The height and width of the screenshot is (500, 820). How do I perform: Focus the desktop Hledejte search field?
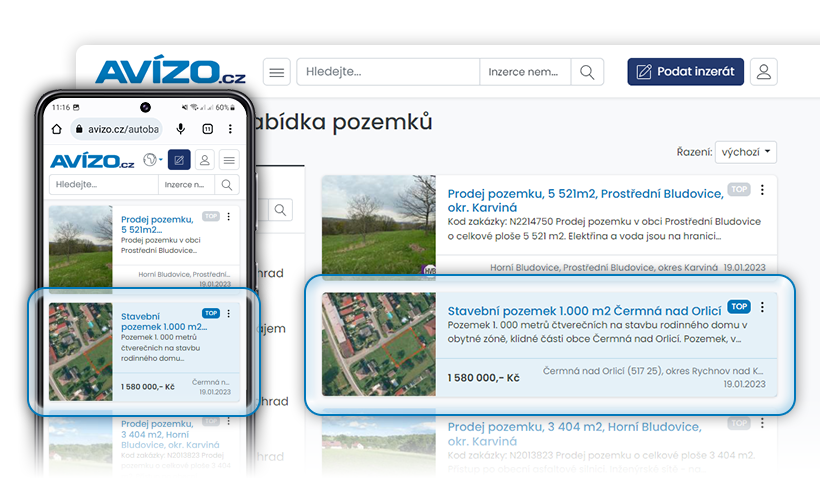point(388,72)
